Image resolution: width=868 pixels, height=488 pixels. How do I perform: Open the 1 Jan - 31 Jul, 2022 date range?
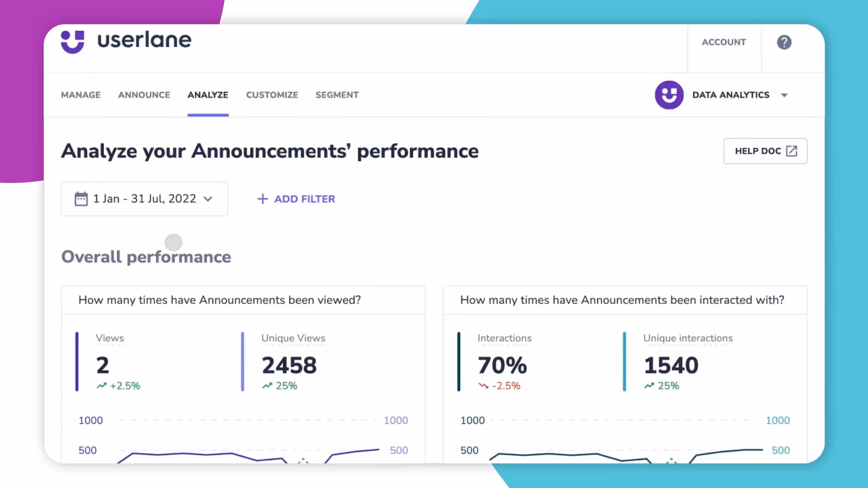[145, 199]
